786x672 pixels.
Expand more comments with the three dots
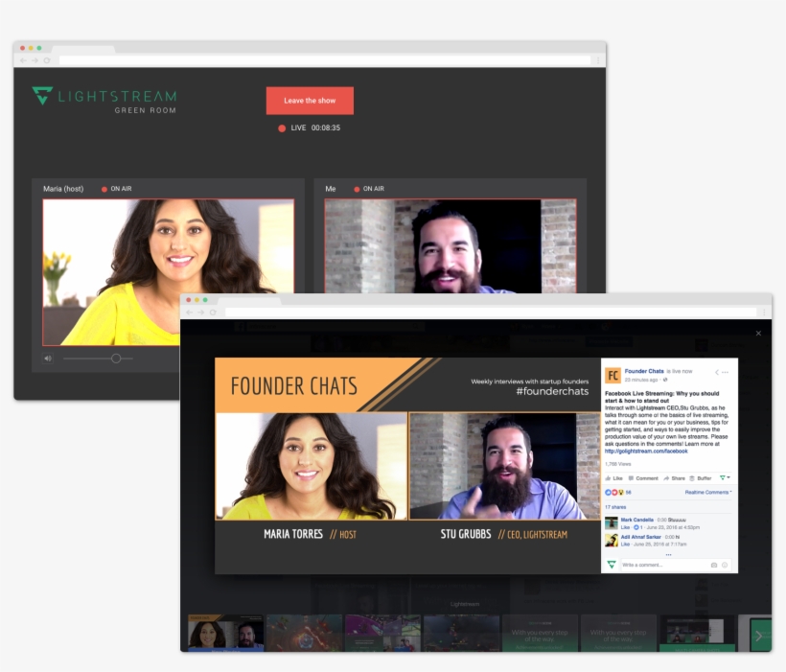coord(668,555)
